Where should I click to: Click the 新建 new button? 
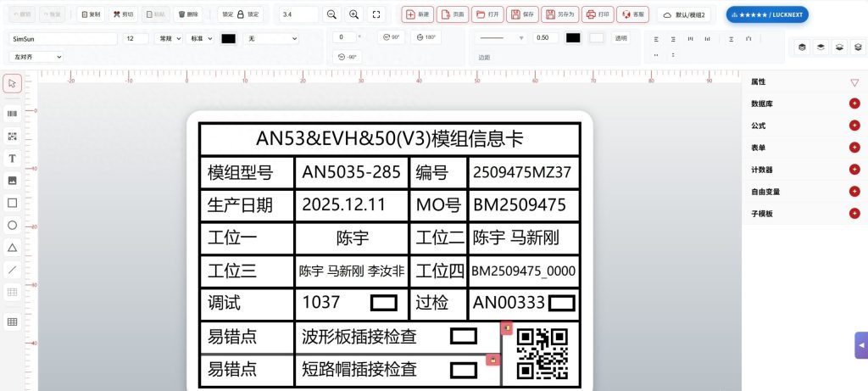point(417,14)
